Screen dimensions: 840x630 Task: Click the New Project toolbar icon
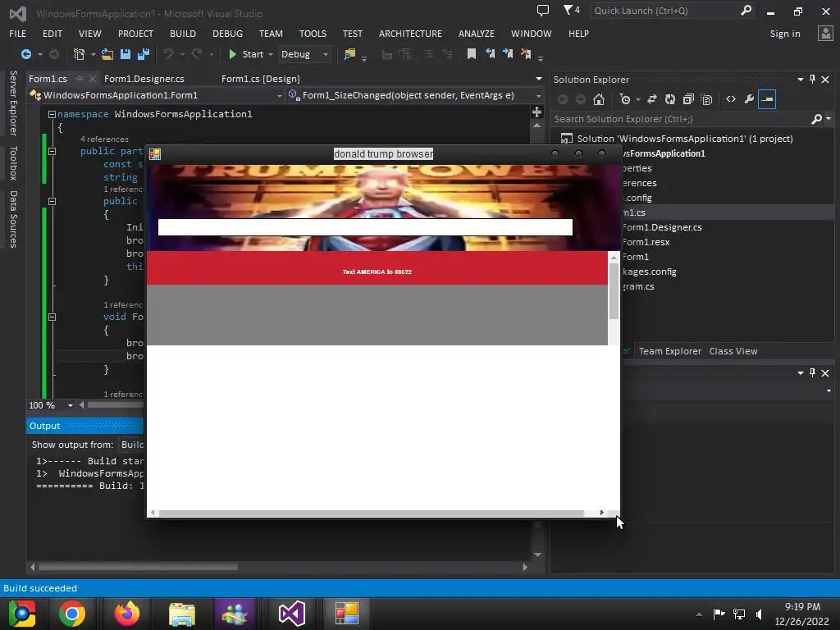tap(79, 54)
